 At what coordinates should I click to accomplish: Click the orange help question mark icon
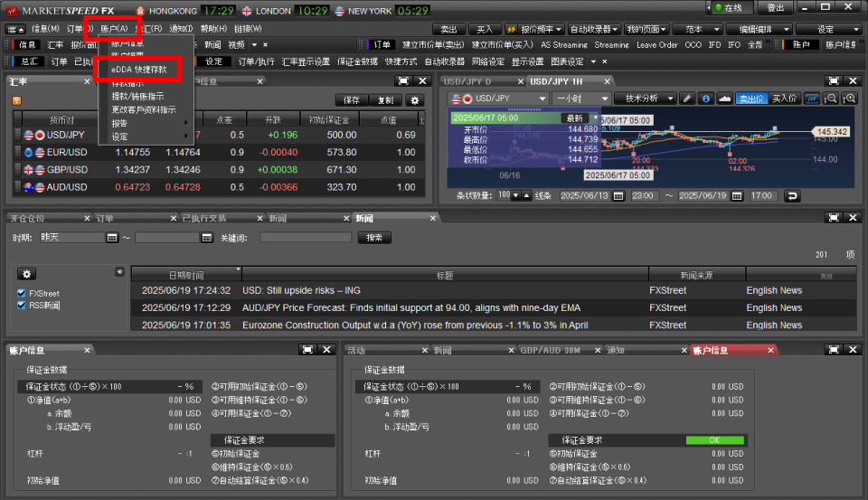point(16,100)
